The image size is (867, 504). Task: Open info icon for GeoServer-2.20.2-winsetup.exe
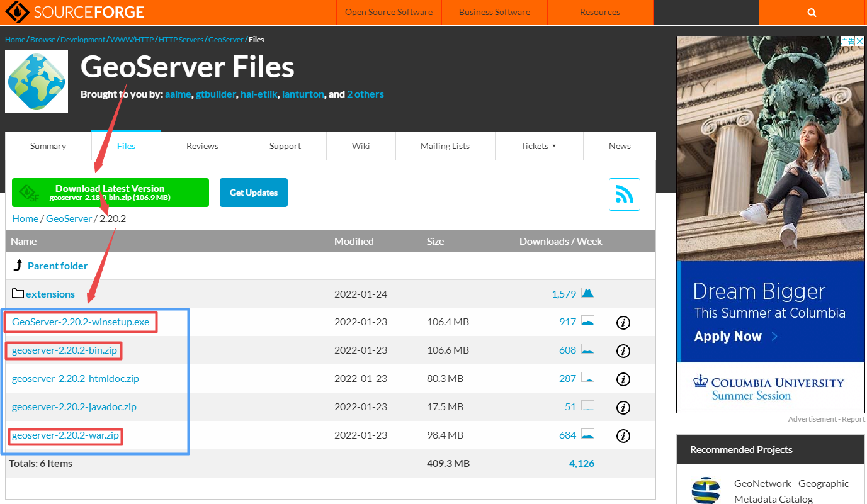pyautogui.click(x=623, y=322)
